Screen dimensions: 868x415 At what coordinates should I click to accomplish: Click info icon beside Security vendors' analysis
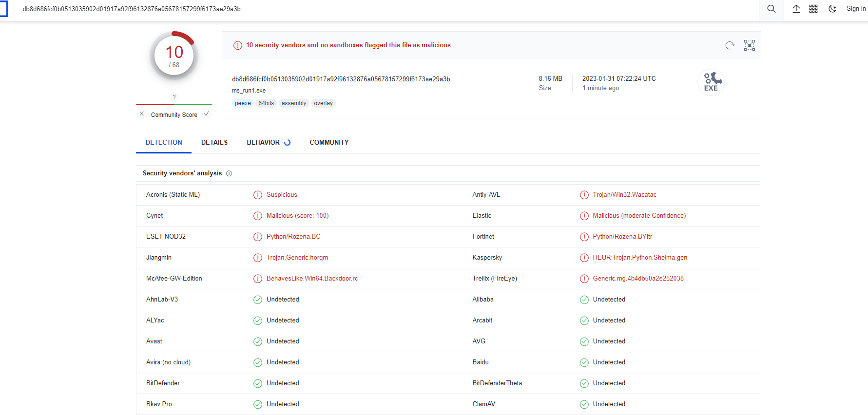click(x=229, y=173)
